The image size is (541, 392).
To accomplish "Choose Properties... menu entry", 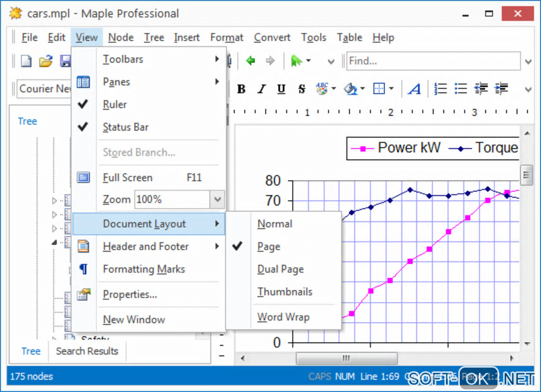I will tap(149, 294).
